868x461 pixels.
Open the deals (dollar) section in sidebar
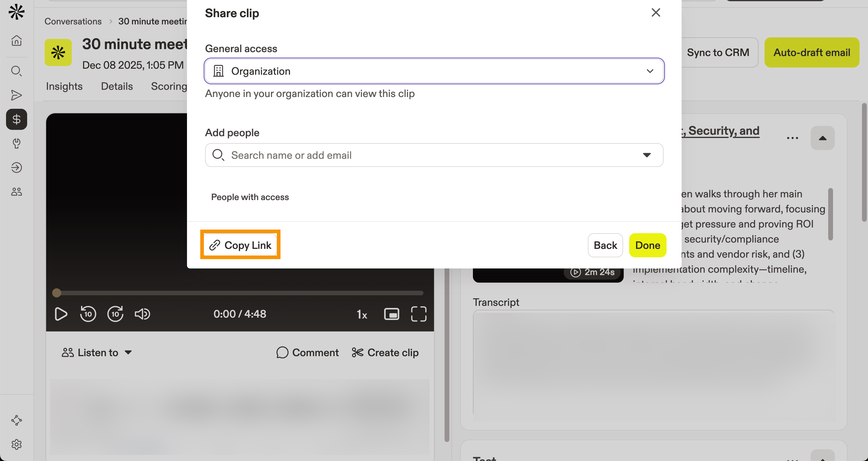click(x=16, y=119)
